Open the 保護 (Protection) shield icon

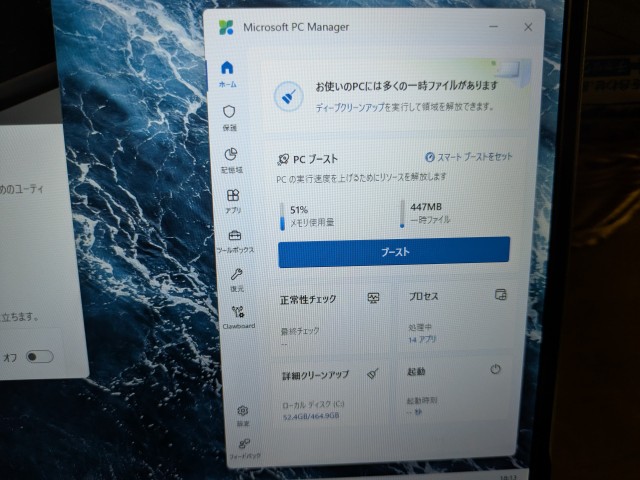point(229,116)
